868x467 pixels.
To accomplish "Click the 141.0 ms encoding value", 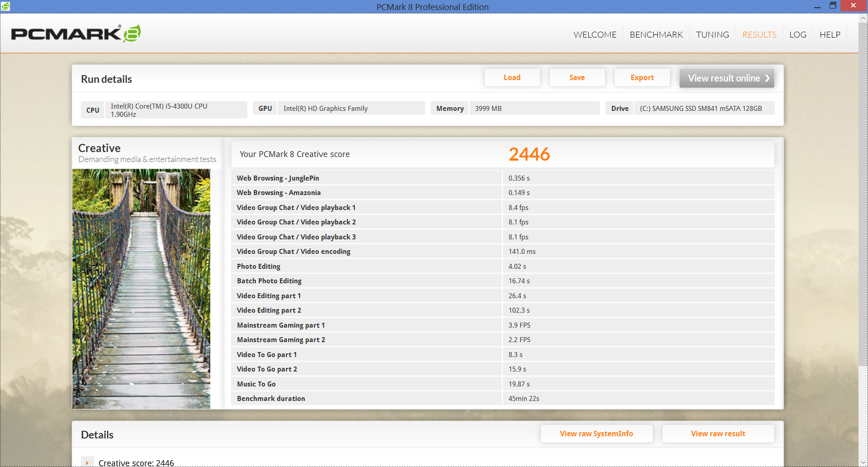I will pos(522,252).
